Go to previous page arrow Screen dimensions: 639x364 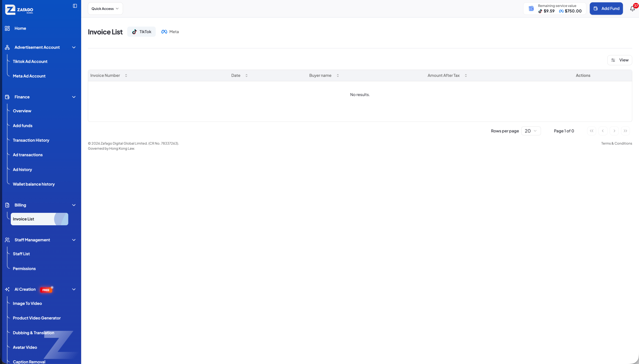pos(603,131)
